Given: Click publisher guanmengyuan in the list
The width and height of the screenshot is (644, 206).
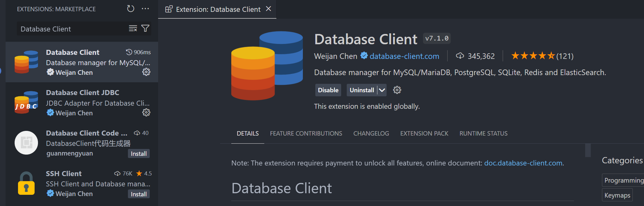Looking at the screenshot, I should point(70,153).
